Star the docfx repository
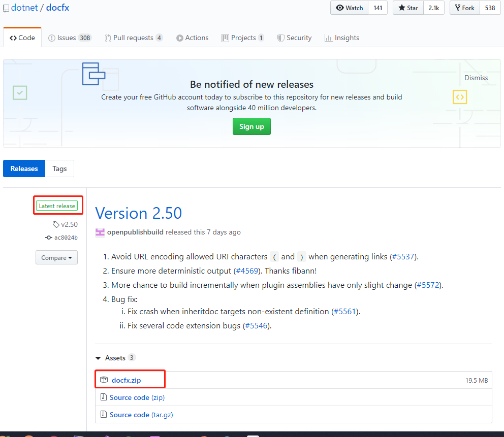Image resolution: width=504 pixels, height=437 pixels. point(408,8)
